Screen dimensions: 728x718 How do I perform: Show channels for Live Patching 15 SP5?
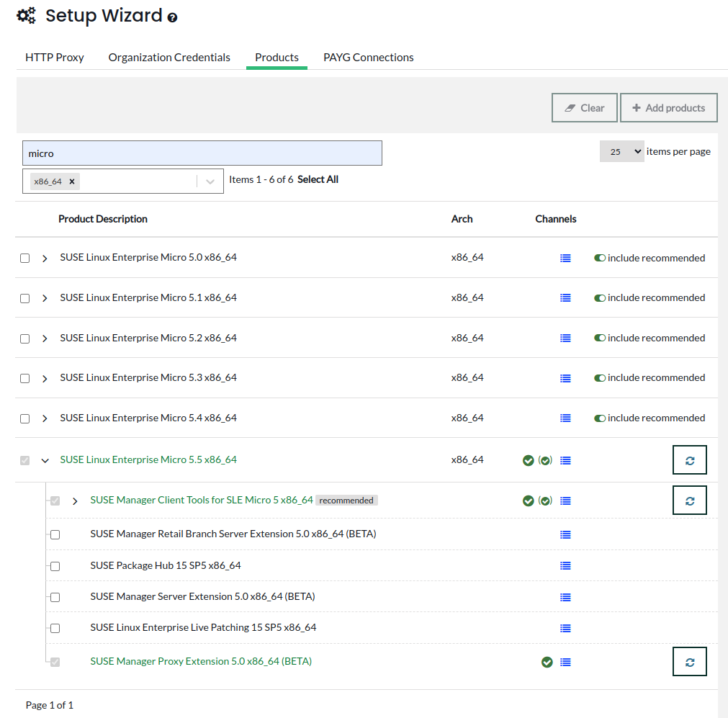[565, 629]
